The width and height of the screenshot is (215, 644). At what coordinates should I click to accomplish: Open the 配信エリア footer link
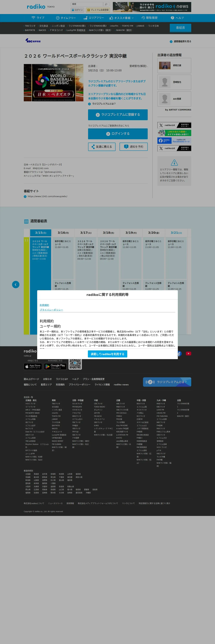click(x=46, y=385)
